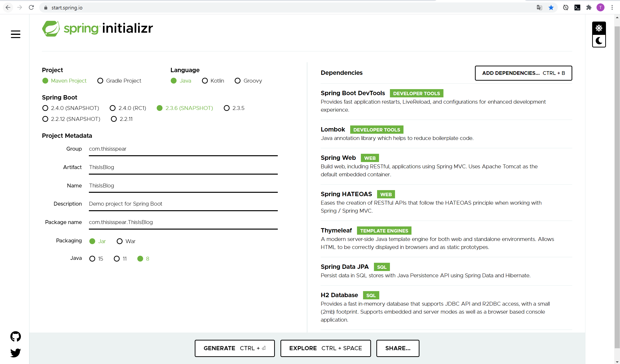Open the GitHub icon link
Screen dimensions: 620x364
(15, 336)
